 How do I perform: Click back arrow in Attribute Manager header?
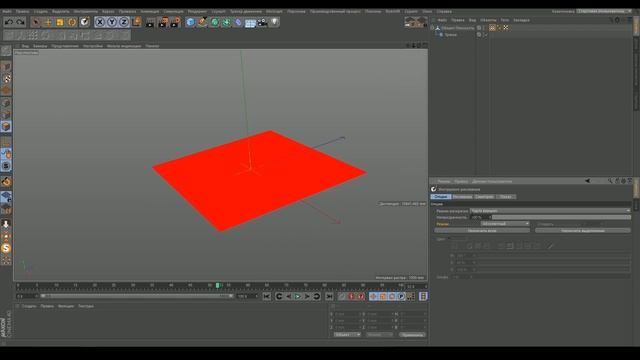point(587,181)
